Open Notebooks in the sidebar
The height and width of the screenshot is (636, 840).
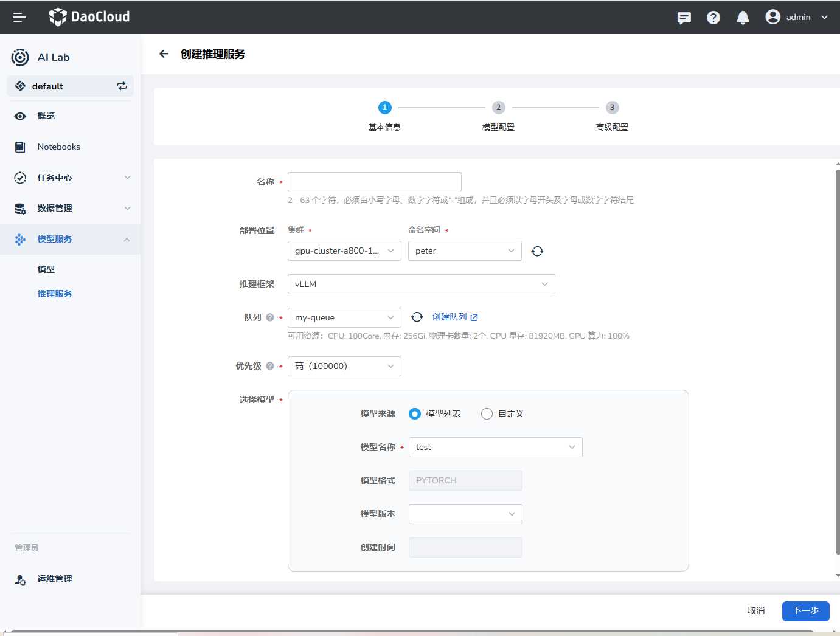click(58, 147)
